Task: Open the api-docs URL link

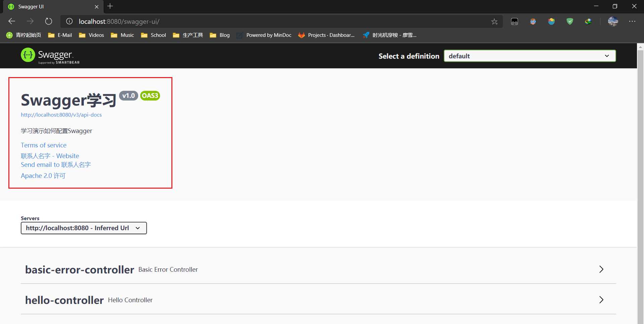Action: tap(61, 115)
